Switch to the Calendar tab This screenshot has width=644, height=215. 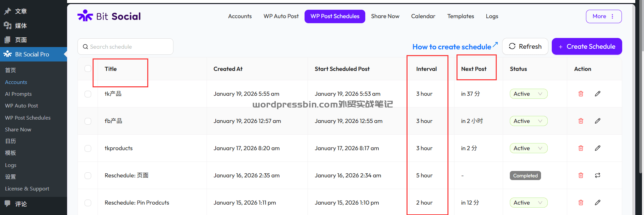pos(423,16)
